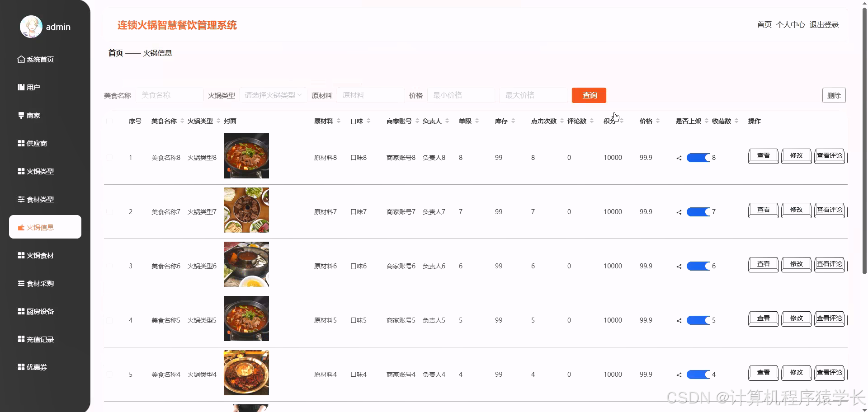
Task: Click the share icon on 美食名称8 row
Action: coord(679,158)
